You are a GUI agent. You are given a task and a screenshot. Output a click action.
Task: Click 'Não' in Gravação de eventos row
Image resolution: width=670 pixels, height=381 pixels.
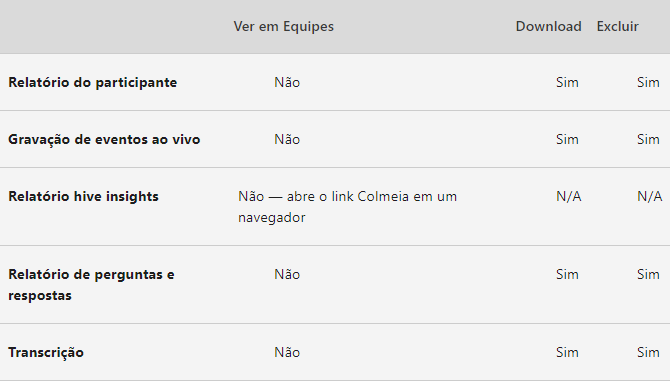coord(287,140)
